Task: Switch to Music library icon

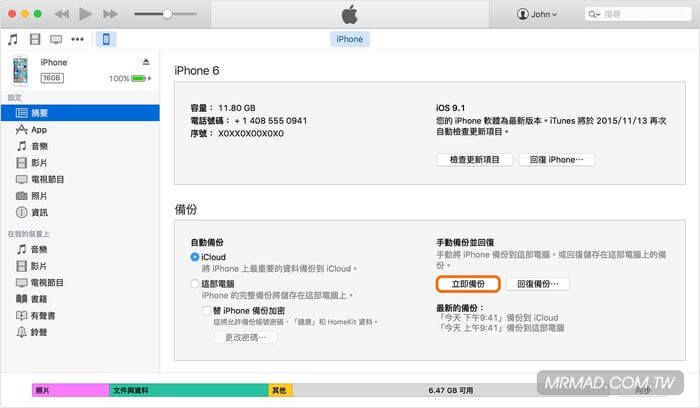Action: point(13,39)
